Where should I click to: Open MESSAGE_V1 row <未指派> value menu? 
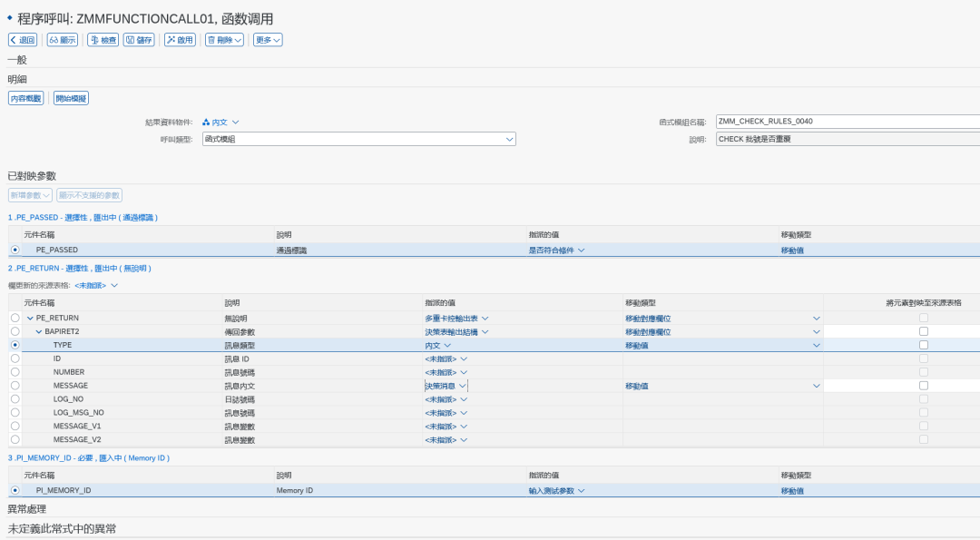(x=446, y=427)
